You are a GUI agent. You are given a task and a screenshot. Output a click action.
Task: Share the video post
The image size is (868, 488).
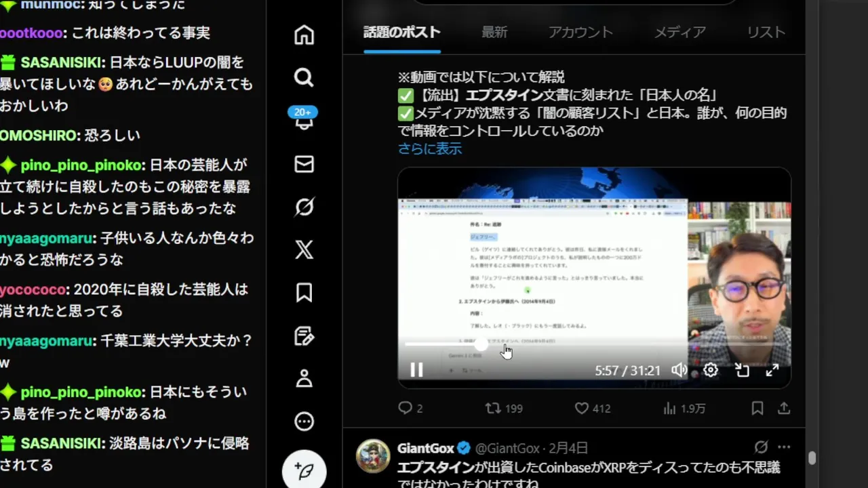[784, 408]
